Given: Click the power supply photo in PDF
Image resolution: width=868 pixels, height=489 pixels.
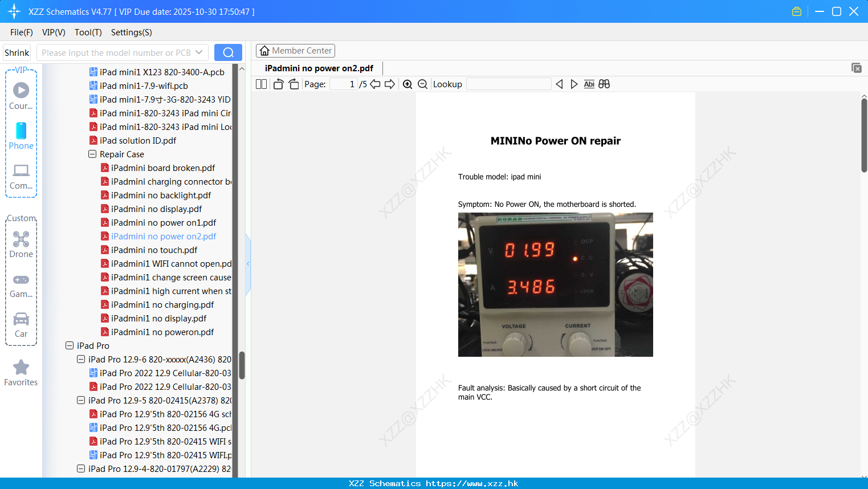Looking at the screenshot, I should pyautogui.click(x=556, y=285).
